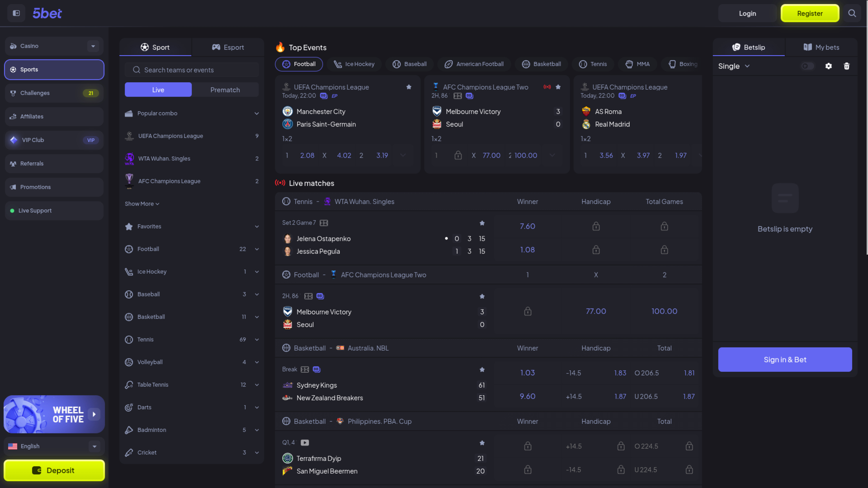868x488 pixels.
Task: Open the My bets tab
Action: coord(821,47)
